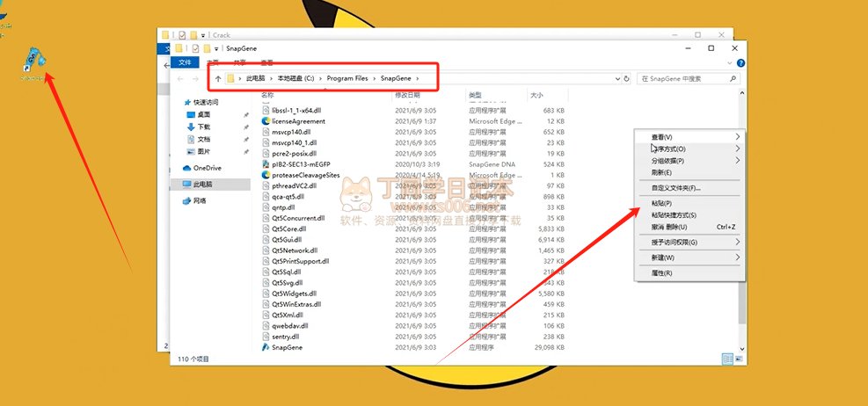Expand the 查看(V) submenu
Screen dimensions: 868x406
[x=661, y=137]
